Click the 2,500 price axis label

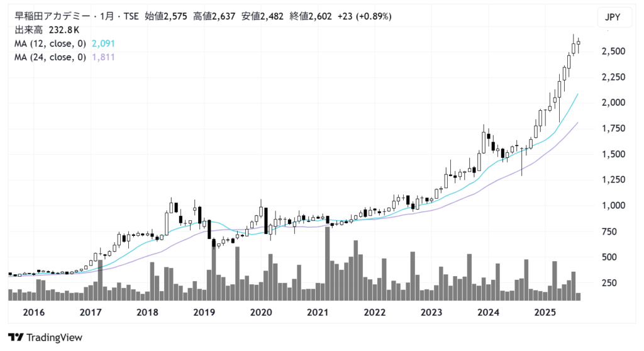click(614, 52)
